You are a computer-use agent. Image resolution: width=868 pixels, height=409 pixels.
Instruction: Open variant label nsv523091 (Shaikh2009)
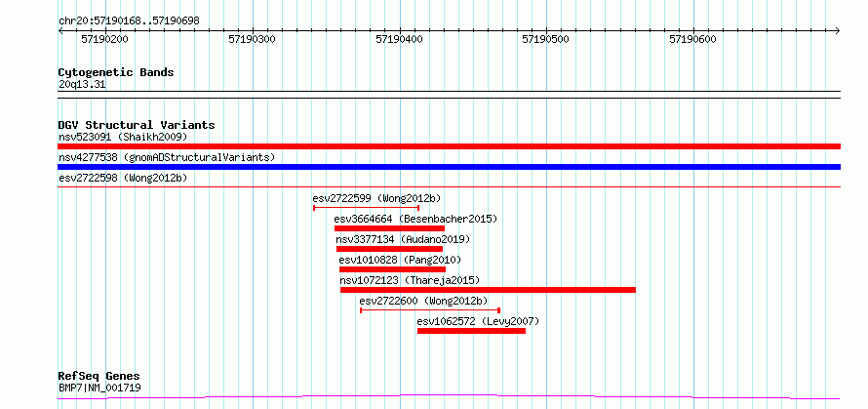[x=124, y=137]
